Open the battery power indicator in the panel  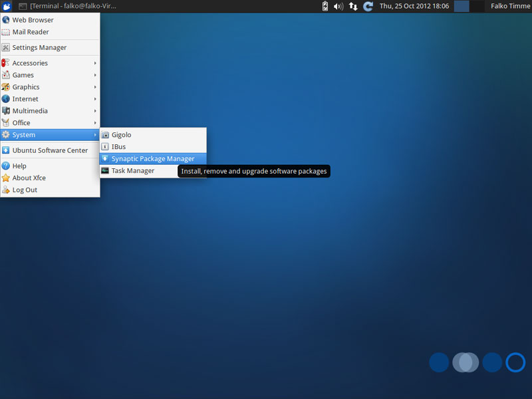pyautogui.click(x=325, y=6)
